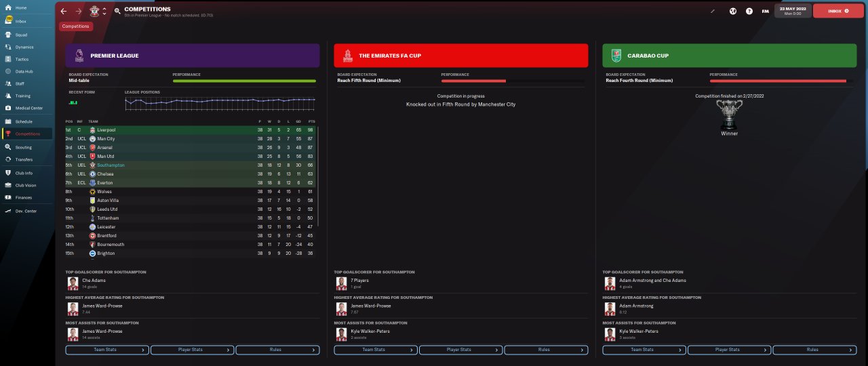Image resolution: width=868 pixels, height=366 pixels.
Task: Open Carabao Cup Team Stats
Action: (x=644, y=350)
